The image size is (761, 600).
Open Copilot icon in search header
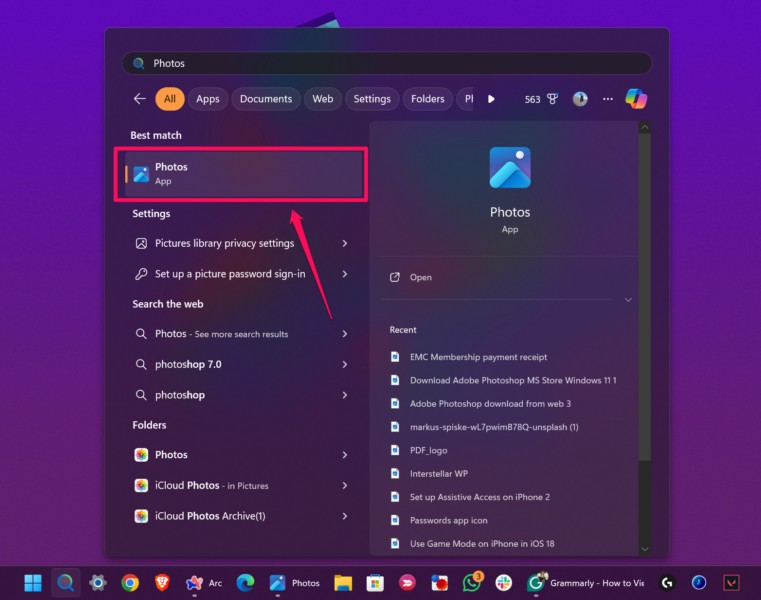click(636, 99)
